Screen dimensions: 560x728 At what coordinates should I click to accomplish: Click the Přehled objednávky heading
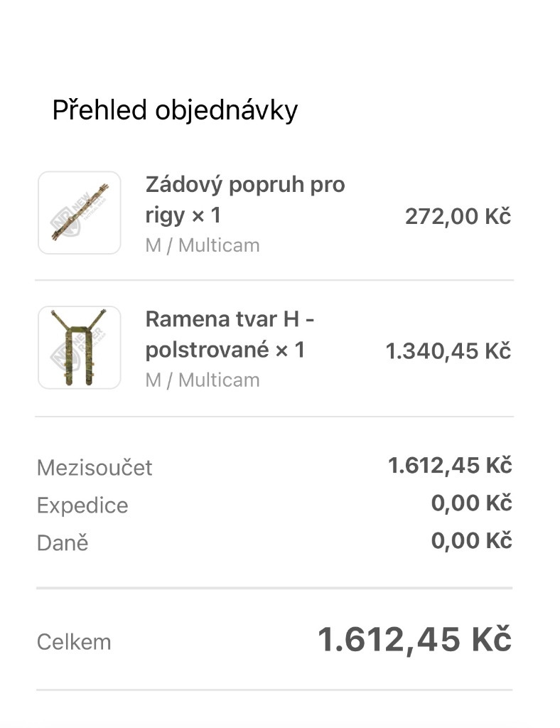point(175,110)
